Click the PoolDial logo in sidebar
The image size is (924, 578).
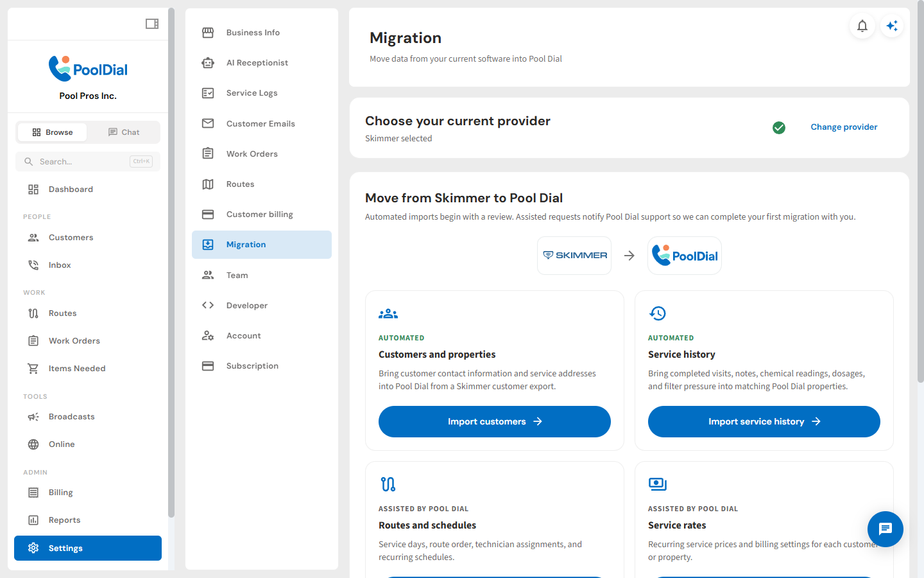point(88,69)
